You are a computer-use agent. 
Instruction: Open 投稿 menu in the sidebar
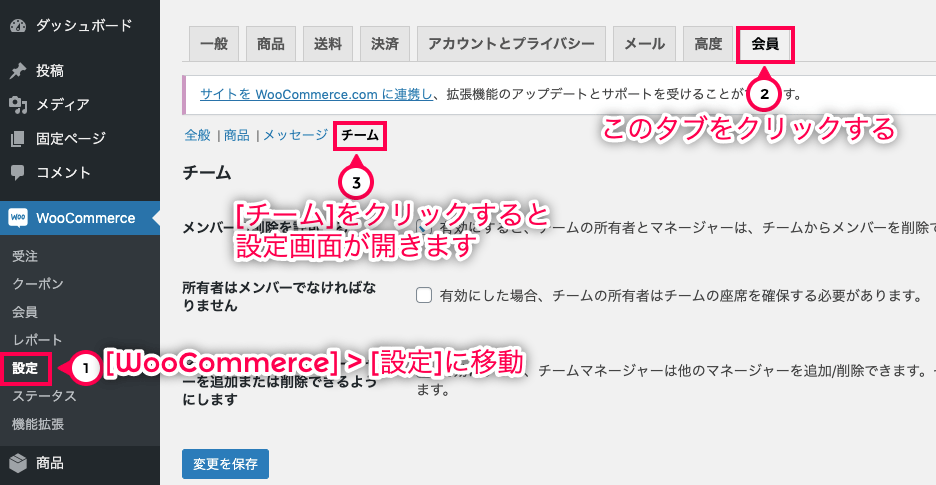[x=50, y=70]
